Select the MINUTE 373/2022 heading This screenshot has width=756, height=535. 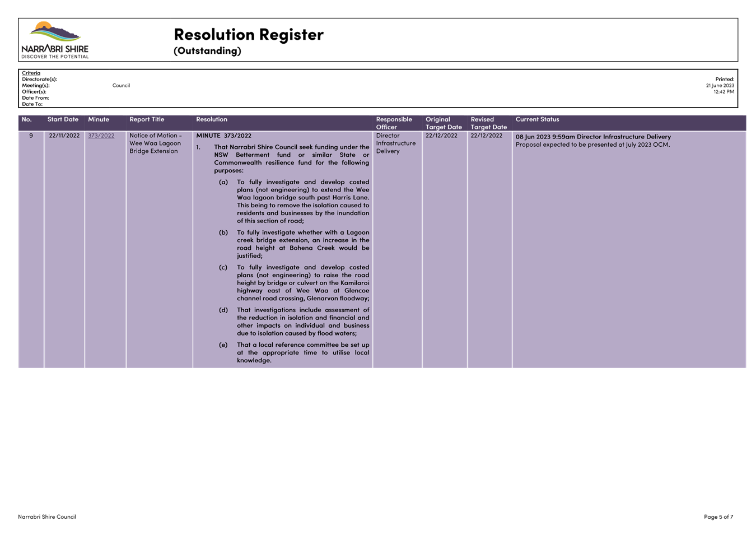(223, 136)
